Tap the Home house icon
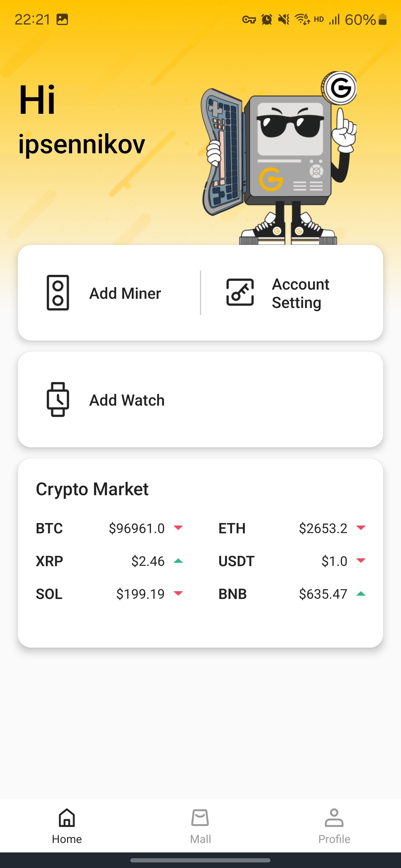Screen dimensions: 401x868 pyautogui.click(x=67, y=818)
